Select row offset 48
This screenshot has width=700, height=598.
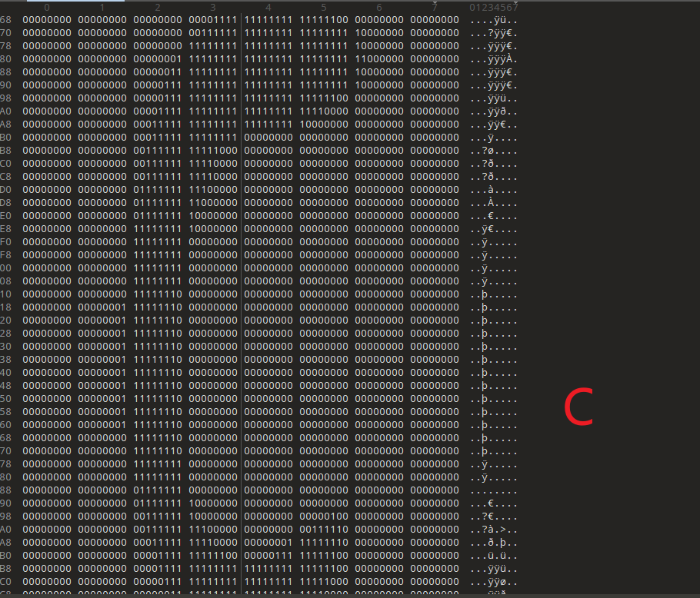click(x=6, y=386)
